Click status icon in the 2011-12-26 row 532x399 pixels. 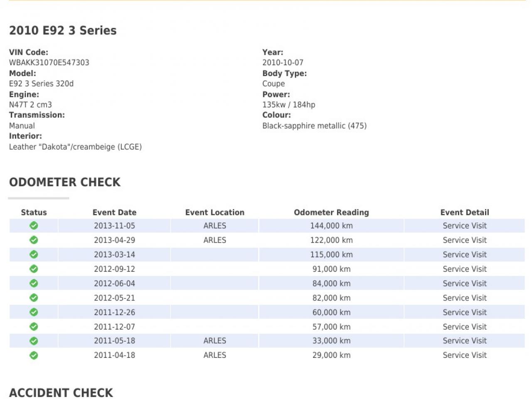(x=34, y=312)
